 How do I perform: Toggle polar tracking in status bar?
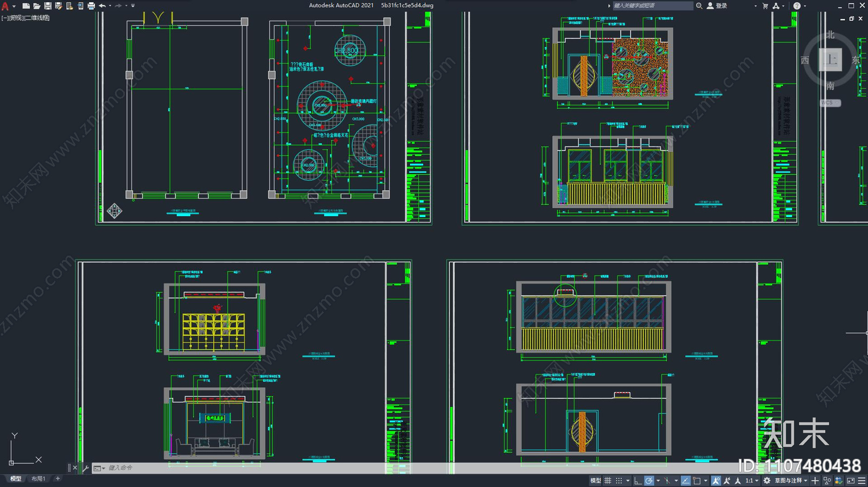click(x=649, y=480)
